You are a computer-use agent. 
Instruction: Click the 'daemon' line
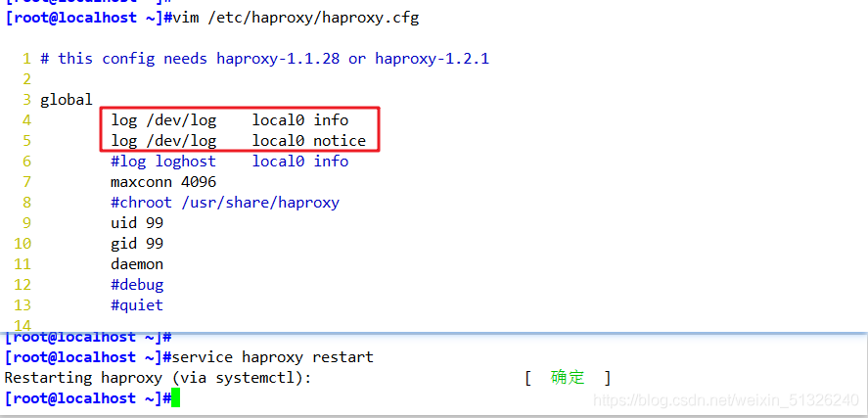click(x=137, y=264)
